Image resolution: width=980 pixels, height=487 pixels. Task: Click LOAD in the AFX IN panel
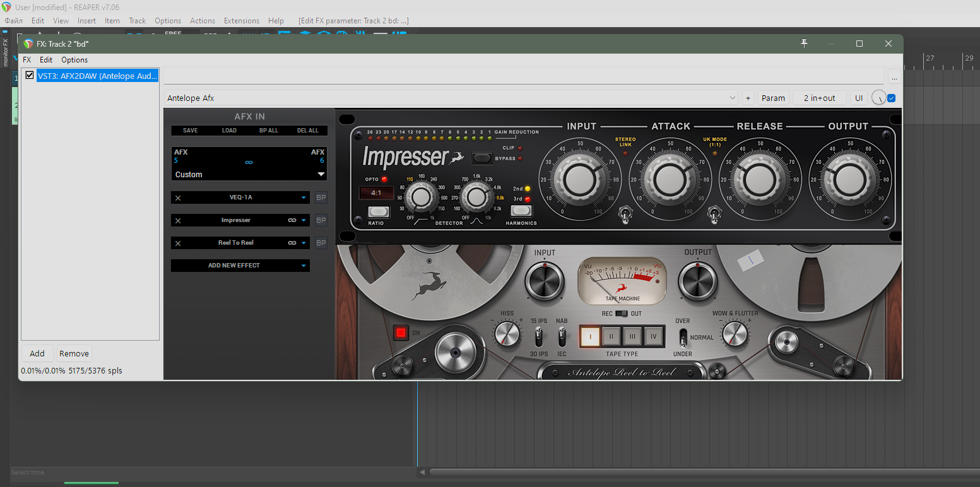(229, 131)
